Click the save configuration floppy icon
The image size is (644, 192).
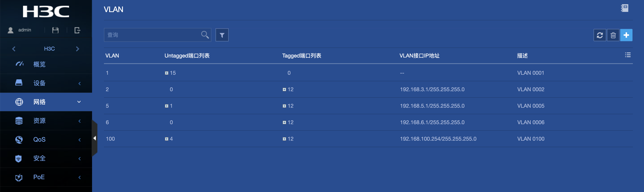(x=55, y=30)
